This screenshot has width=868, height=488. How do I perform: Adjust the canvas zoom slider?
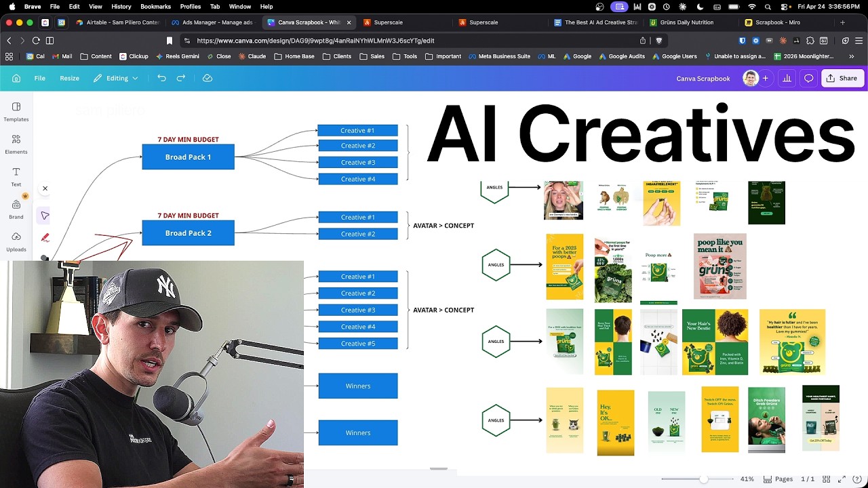(x=704, y=479)
